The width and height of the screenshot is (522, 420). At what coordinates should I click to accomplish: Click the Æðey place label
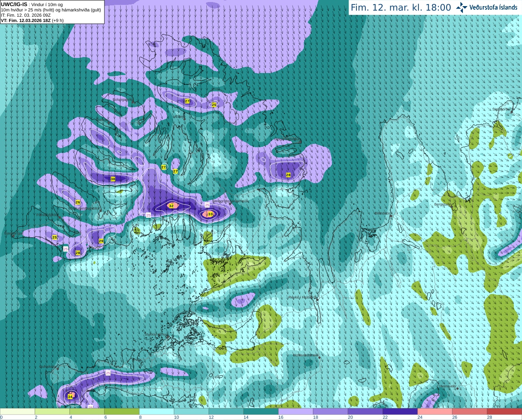coord(179,117)
